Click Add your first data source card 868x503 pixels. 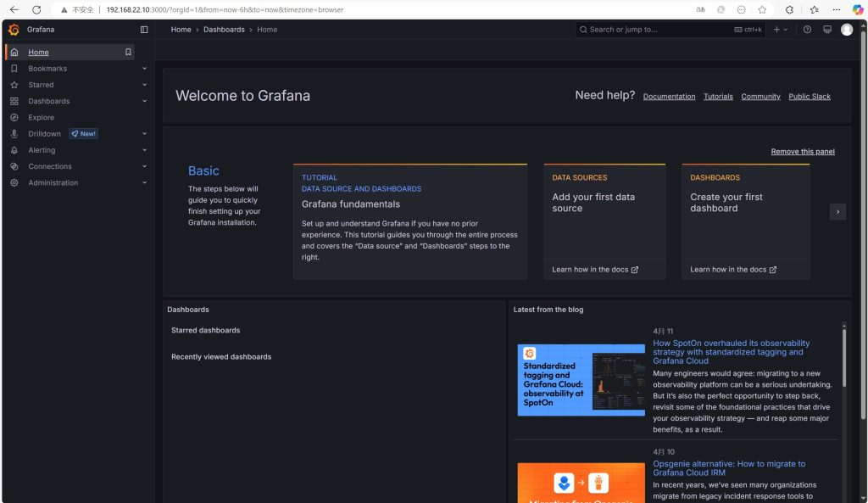[x=604, y=221]
